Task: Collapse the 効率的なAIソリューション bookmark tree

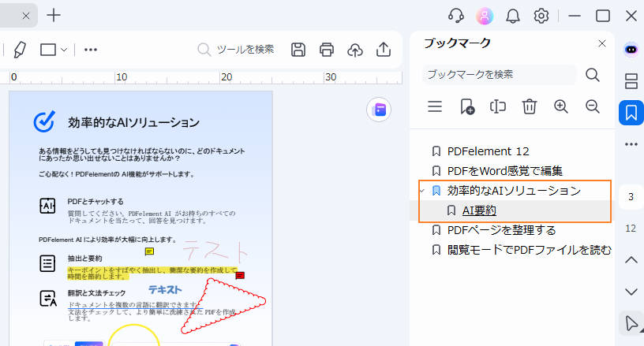Action: (x=421, y=191)
